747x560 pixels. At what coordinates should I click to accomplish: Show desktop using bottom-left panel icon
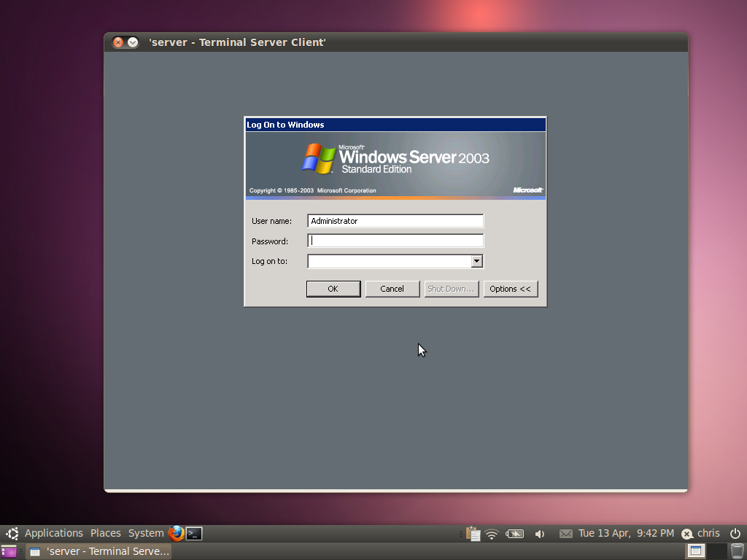9,551
